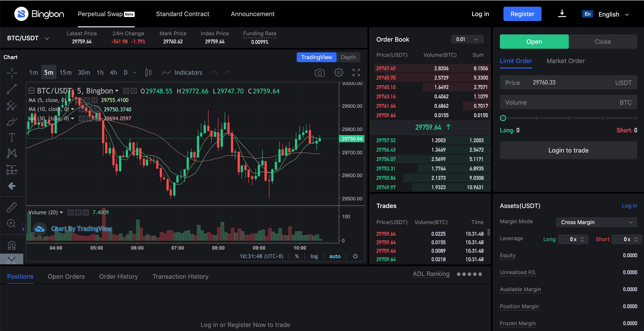Select the trend line drawing tool
Image resolution: width=644 pixels, height=331 pixels.
click(x=11, y=89)
